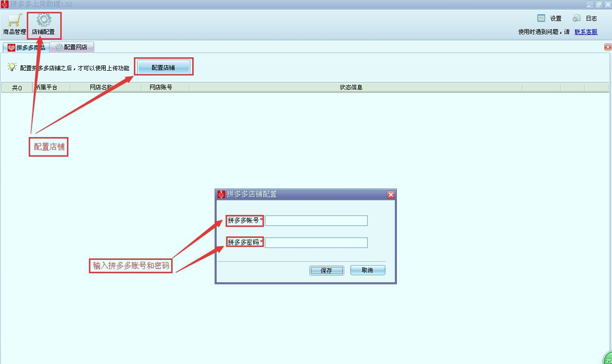
Task: Focus the 拼多多密码 input field
Action: tap(316, 242)
